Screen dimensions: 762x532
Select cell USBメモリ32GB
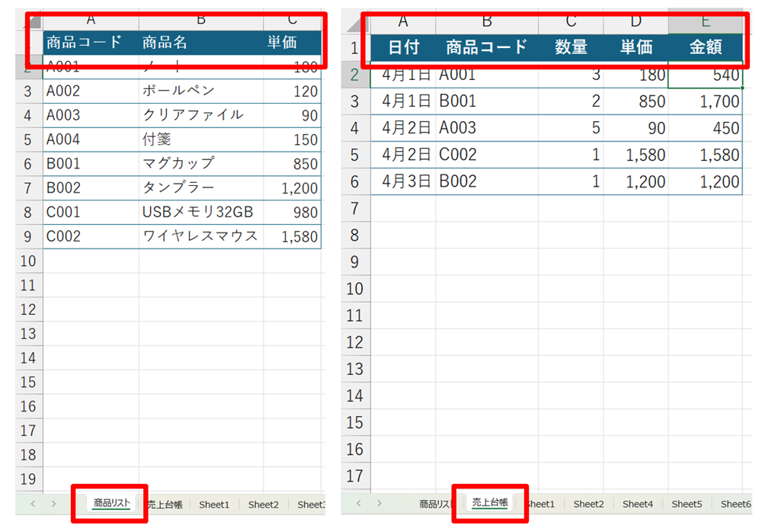click(201, 213)
